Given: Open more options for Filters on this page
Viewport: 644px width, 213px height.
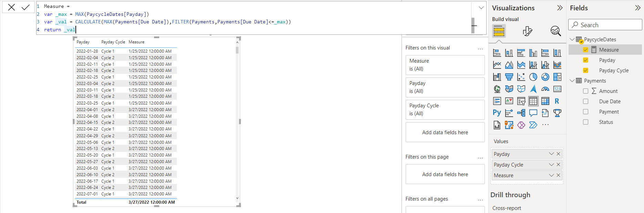Looking at the screenshot, I should tap(480, 158).
